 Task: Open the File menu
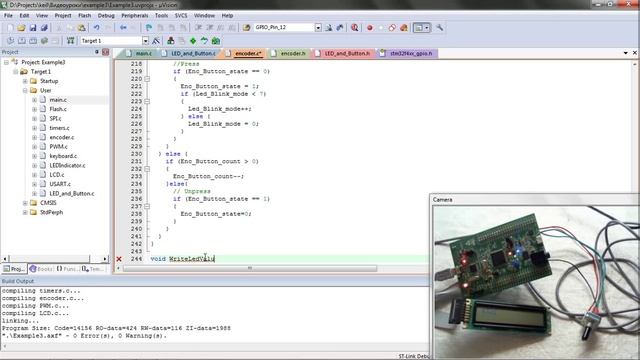click(x=8, y=16)
